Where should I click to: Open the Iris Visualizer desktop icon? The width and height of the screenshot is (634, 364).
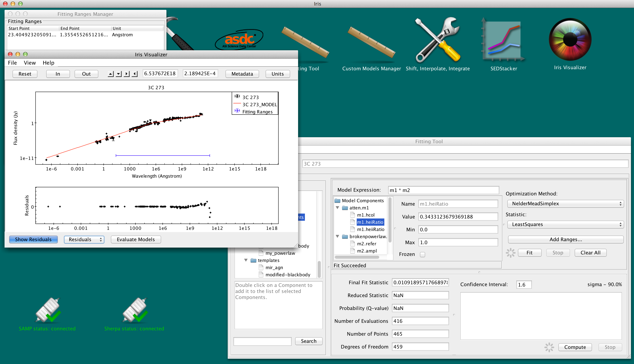coord(570,39)
